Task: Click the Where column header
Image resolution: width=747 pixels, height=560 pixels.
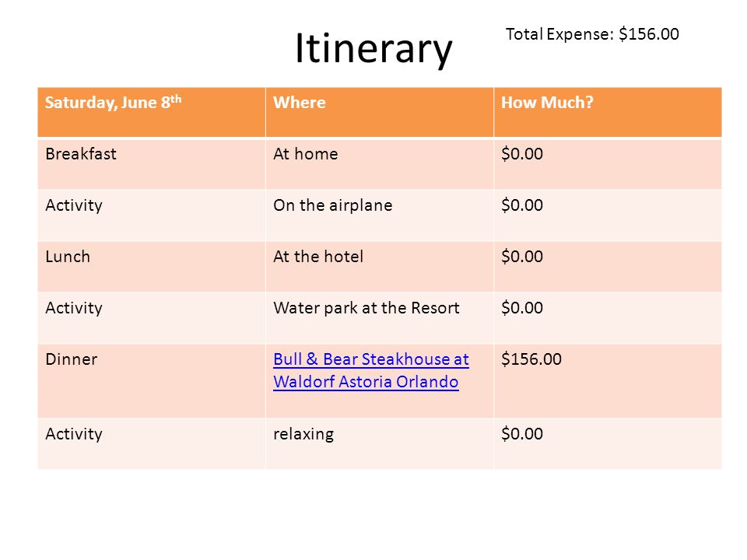Action: [379, 112]
